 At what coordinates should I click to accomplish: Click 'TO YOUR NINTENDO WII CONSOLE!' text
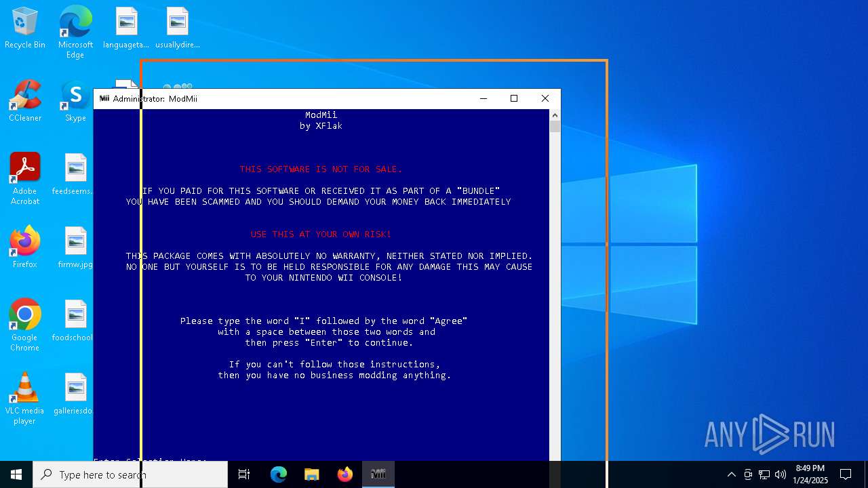point(323,278)
